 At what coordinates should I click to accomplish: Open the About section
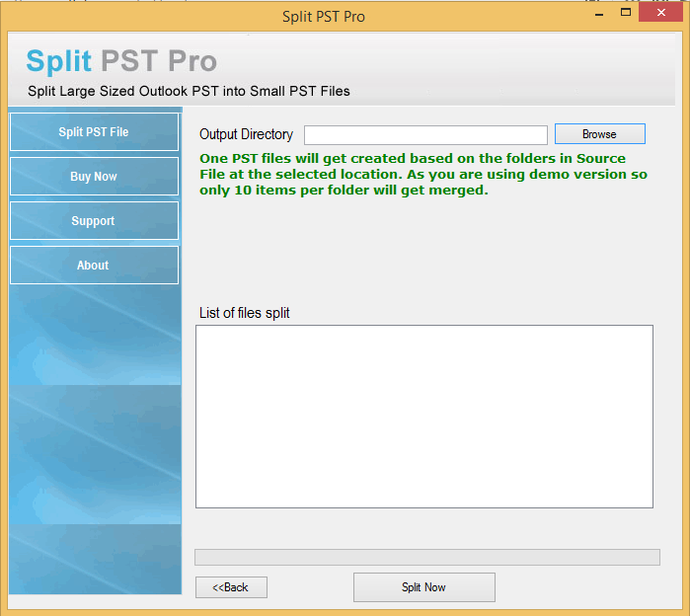coord(94,265)
